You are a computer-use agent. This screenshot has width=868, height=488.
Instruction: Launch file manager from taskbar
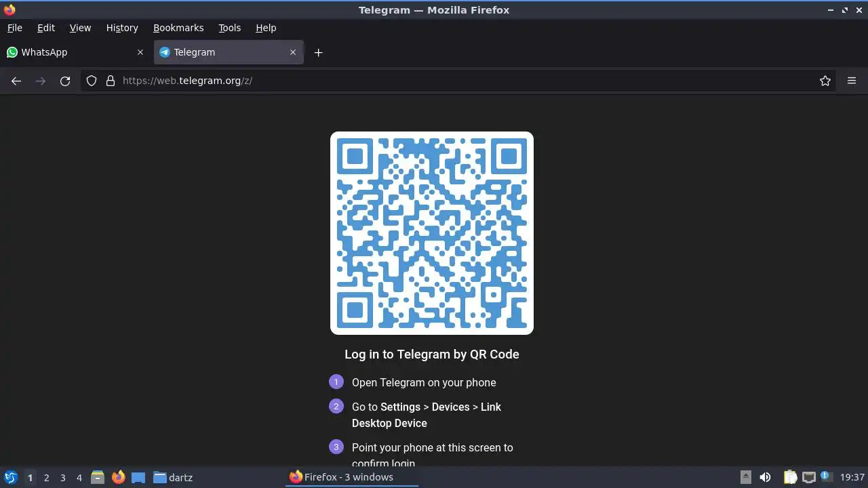(98, 477)
